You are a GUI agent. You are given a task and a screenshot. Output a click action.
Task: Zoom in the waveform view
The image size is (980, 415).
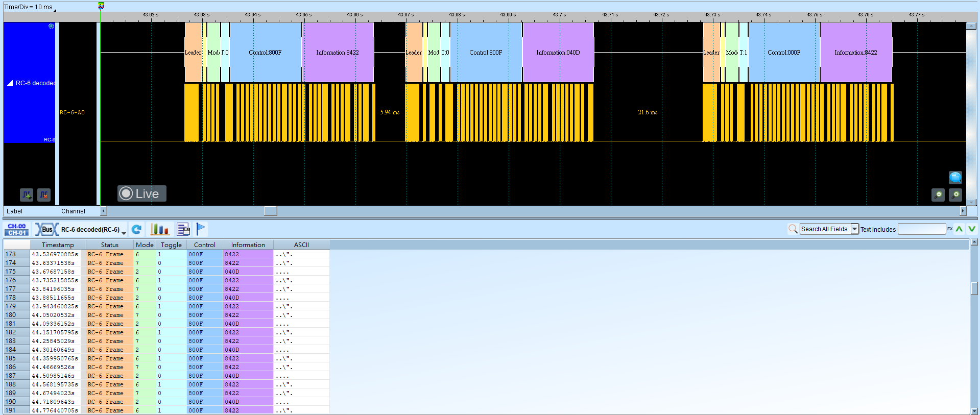tap(955, 194)
